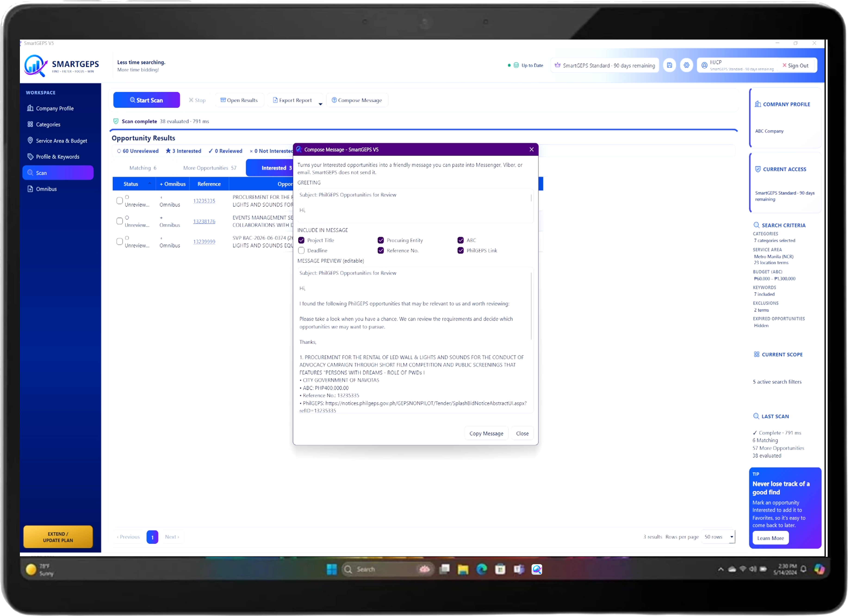Launch Microsoft Edge from the taskbar
848x616 pixels.
click(481, 569)
